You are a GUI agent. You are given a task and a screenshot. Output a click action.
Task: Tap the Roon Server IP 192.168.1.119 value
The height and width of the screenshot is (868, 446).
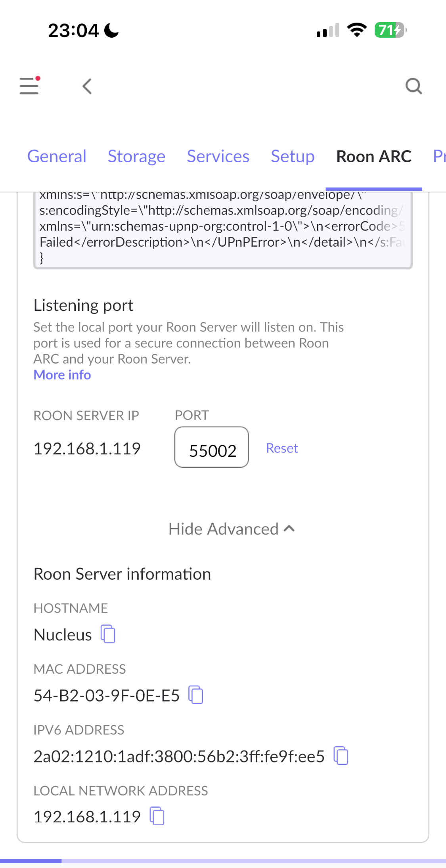tap(87, 448)
